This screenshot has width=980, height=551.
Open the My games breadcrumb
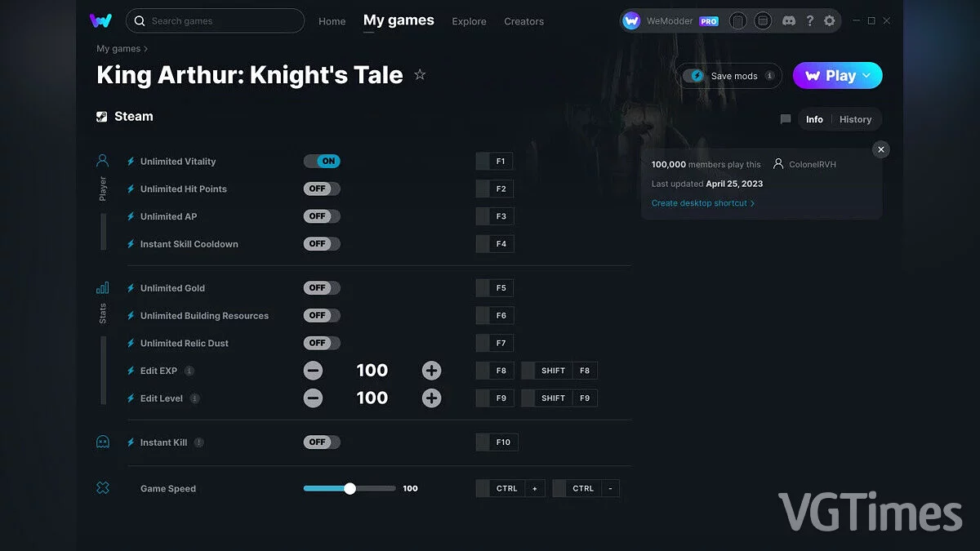pyautogui.click(x=117, y=48)
